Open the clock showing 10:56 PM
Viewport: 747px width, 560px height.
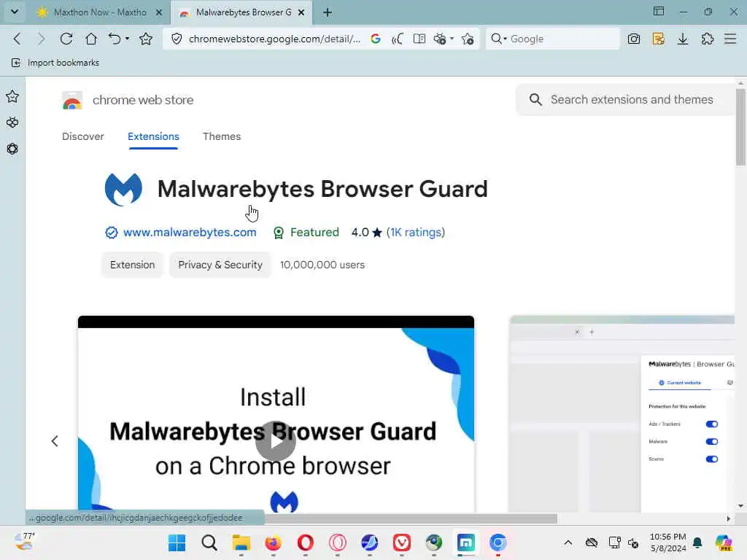pos(668,542)
